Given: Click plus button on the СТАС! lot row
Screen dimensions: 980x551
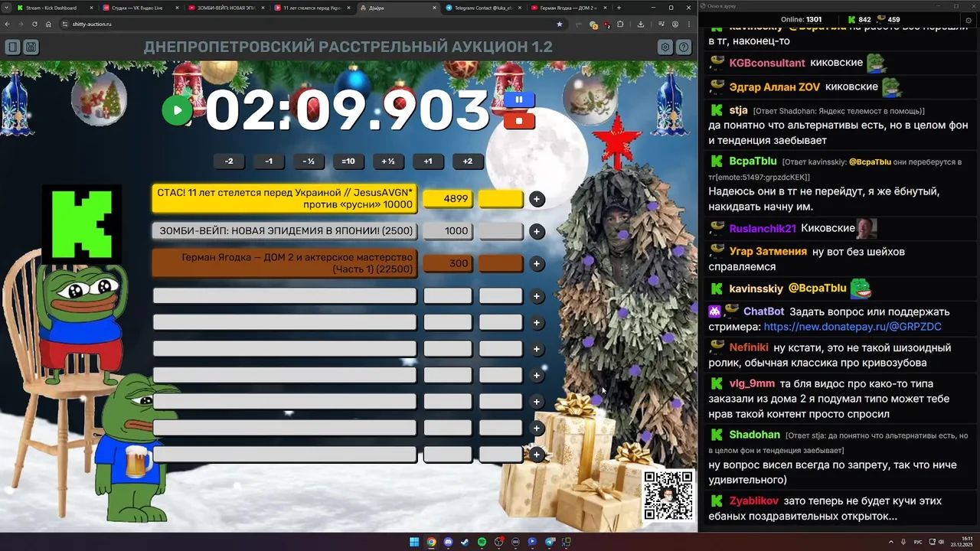Looking at the screenshot, I should point(537,199).
